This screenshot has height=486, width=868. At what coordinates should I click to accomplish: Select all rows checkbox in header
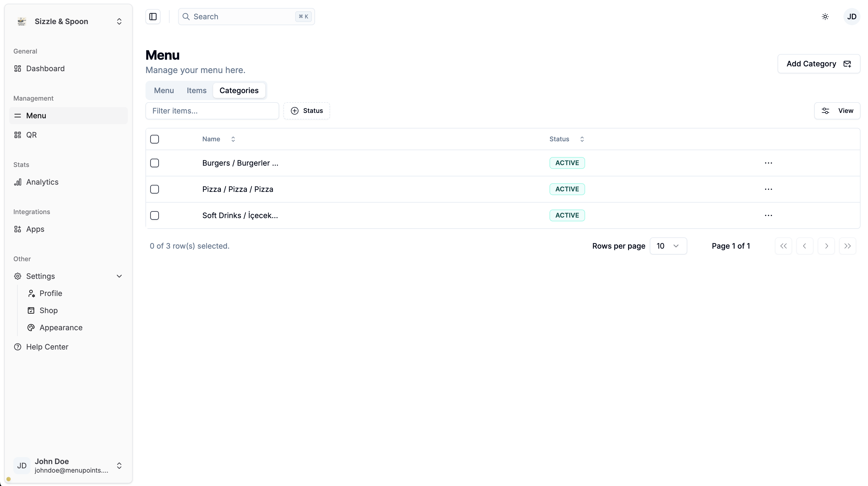154,139
